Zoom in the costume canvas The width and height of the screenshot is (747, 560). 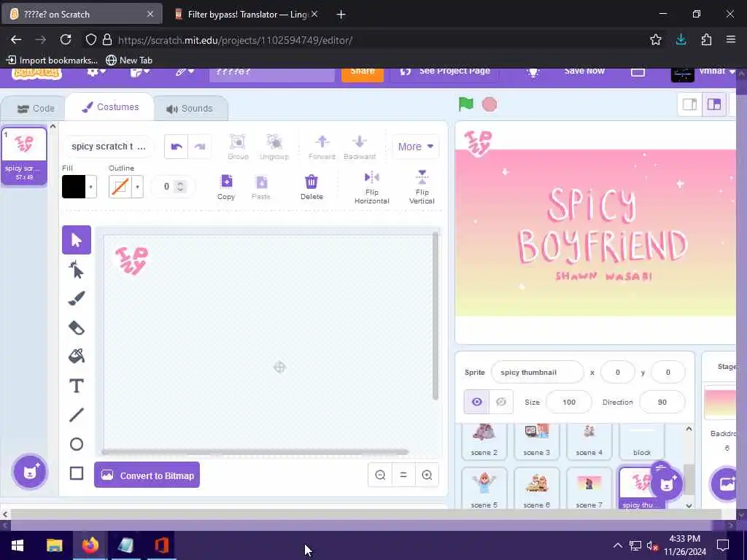(x=427, y=475)
